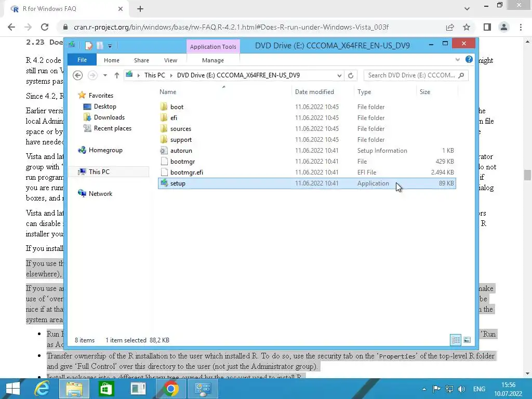Open the boot folder
This screenshot has height=399, width=532.
pos(177,107)
